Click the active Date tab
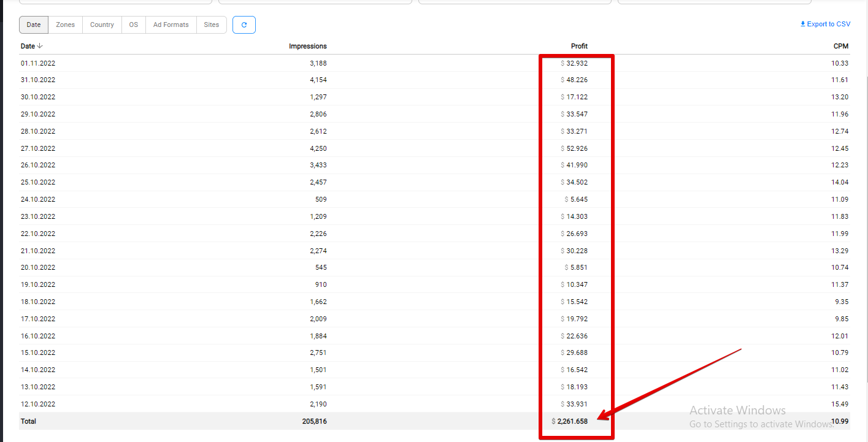The image size is (868, 442). point(34,25)
